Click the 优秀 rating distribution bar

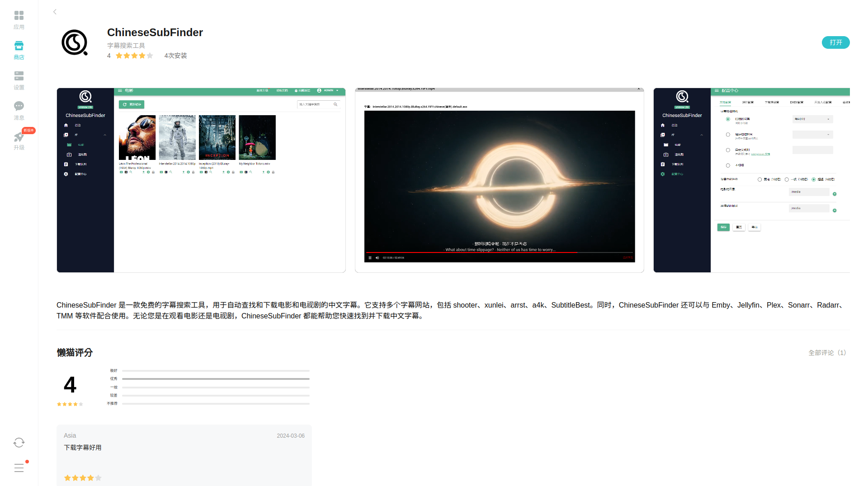pyautogui.click(x=216, y=379)
